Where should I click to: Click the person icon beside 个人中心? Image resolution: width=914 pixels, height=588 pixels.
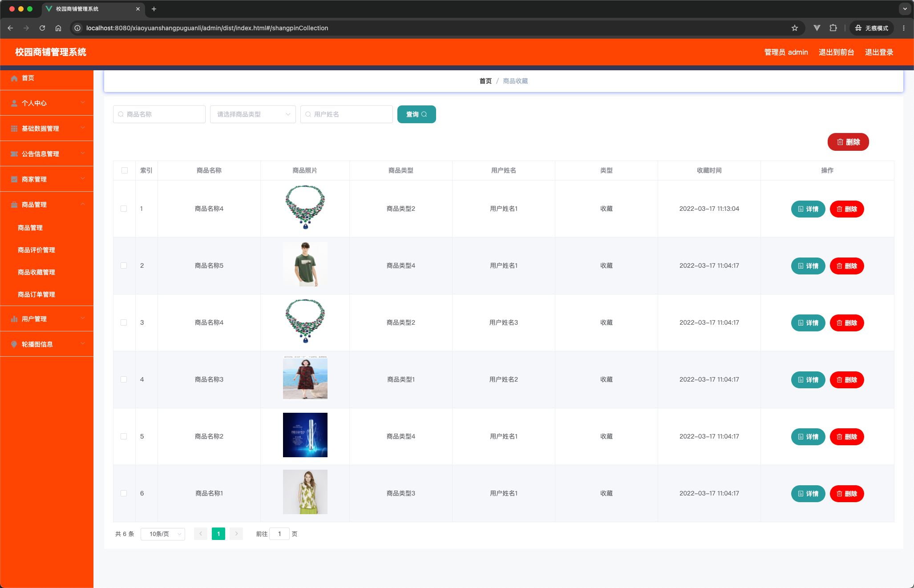pyautogui.click(x=14, y=103)
